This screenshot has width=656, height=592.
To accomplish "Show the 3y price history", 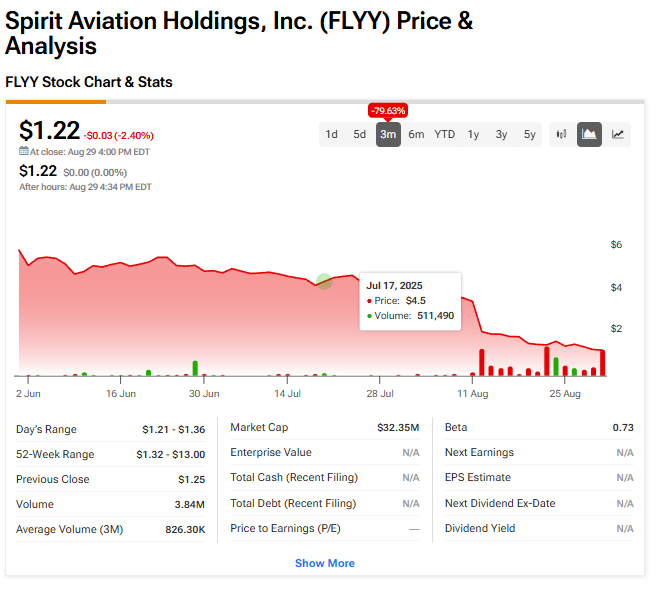I will (501, 134).
